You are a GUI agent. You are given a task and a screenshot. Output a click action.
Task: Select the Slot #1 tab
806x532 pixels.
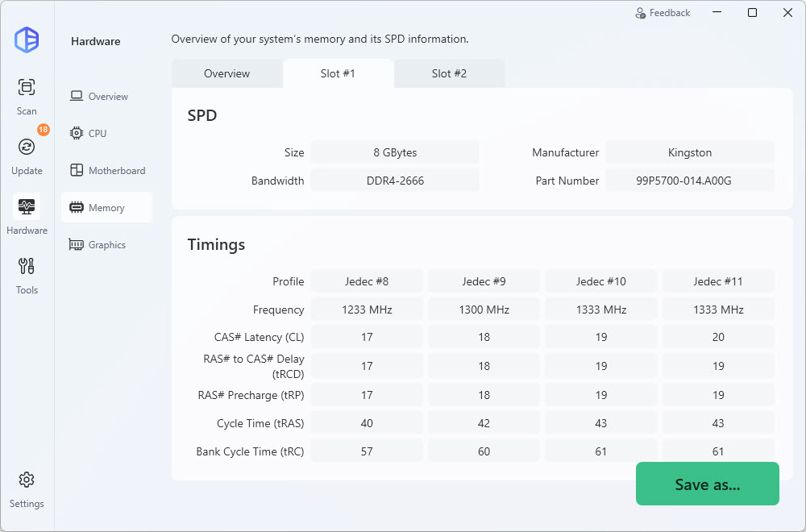click(x=338, y=73)
